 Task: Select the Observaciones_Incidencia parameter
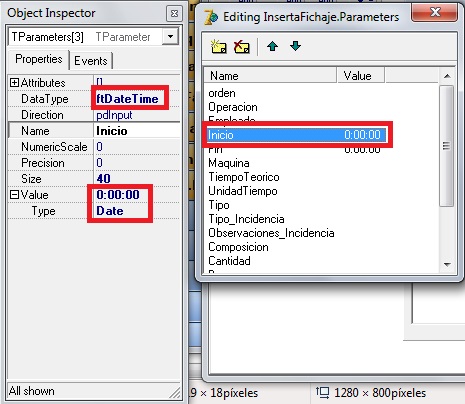tap(271, 233)
